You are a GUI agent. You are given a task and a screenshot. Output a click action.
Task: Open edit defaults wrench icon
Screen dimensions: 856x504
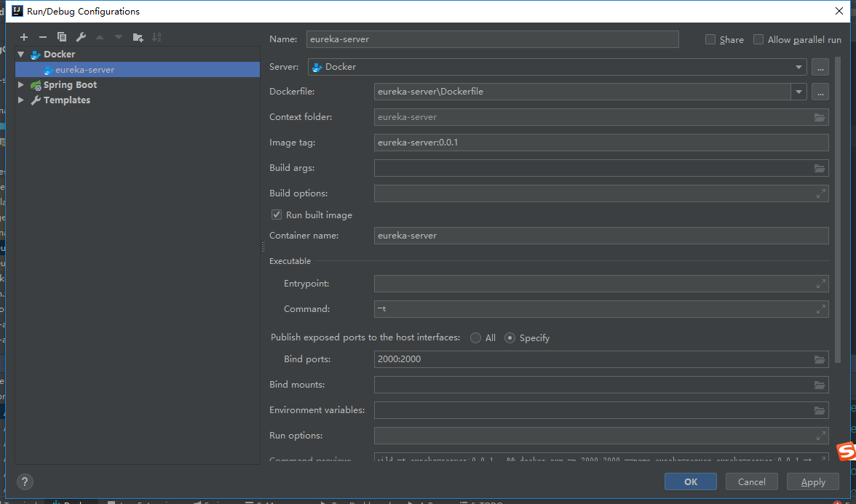[x=81, y=37]
